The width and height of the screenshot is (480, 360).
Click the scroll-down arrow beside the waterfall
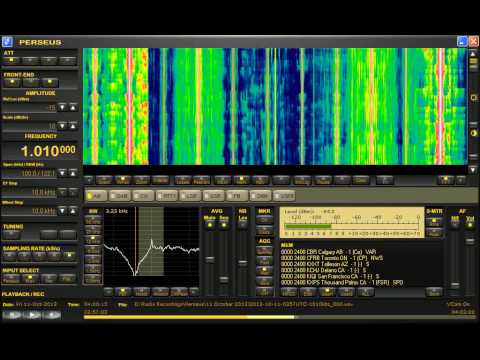[473, 170]
